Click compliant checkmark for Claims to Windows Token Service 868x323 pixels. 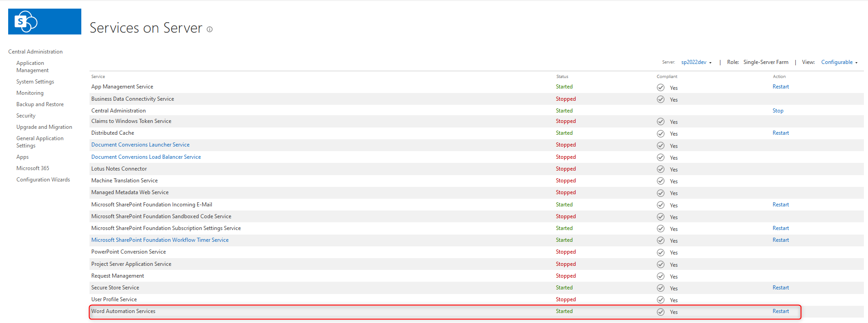click(660, 122)
